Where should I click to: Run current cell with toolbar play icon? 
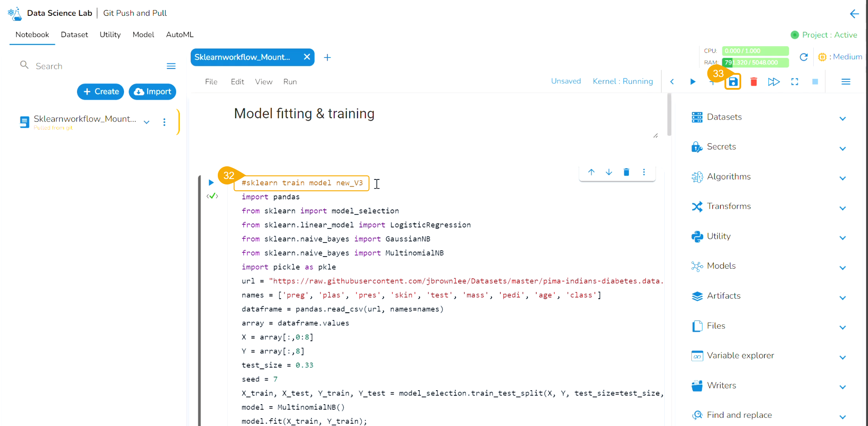(692, 82)
